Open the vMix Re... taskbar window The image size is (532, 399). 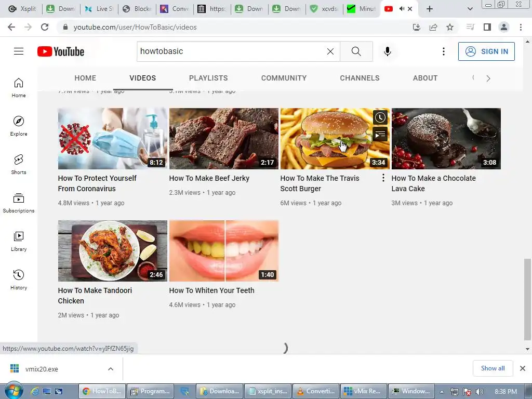[x=363, y=391]
